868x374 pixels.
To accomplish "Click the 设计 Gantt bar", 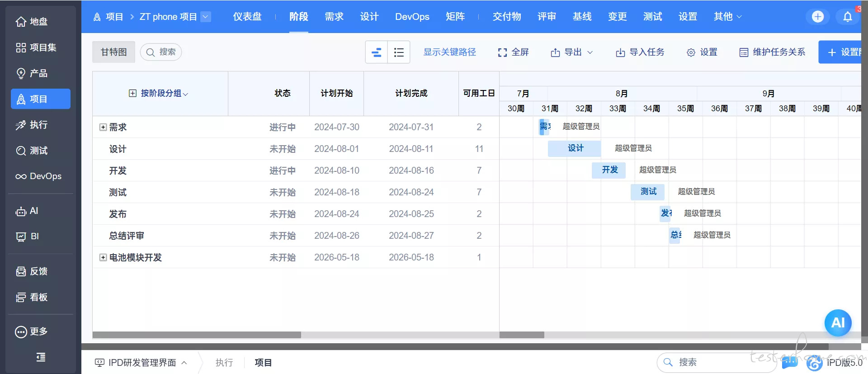I will coord(575,148).
